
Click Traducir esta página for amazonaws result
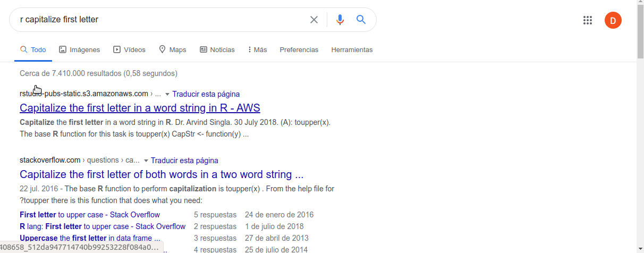click(x=206, y=94)
